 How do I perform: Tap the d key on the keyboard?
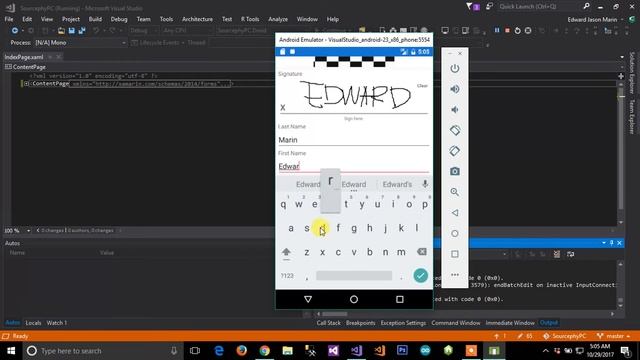(322, 228)
